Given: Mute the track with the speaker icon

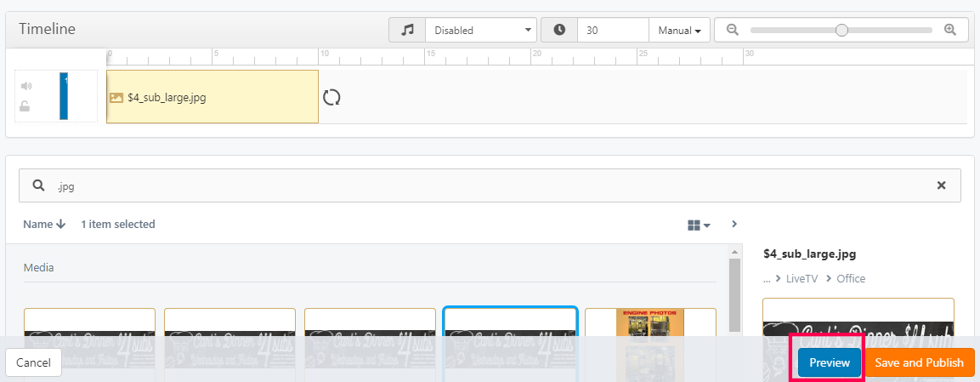Looking at the screenshot, I should click(x=26, y=86).
